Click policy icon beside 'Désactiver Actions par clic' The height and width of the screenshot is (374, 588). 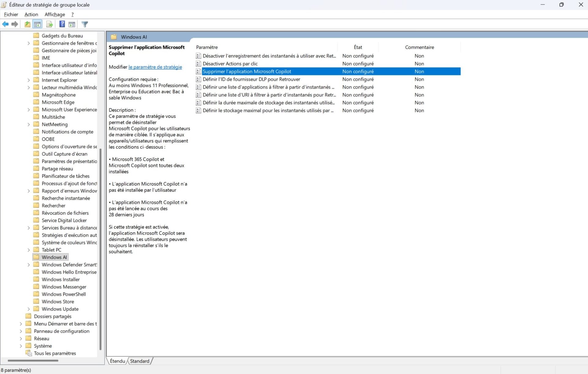click(198, 64)
